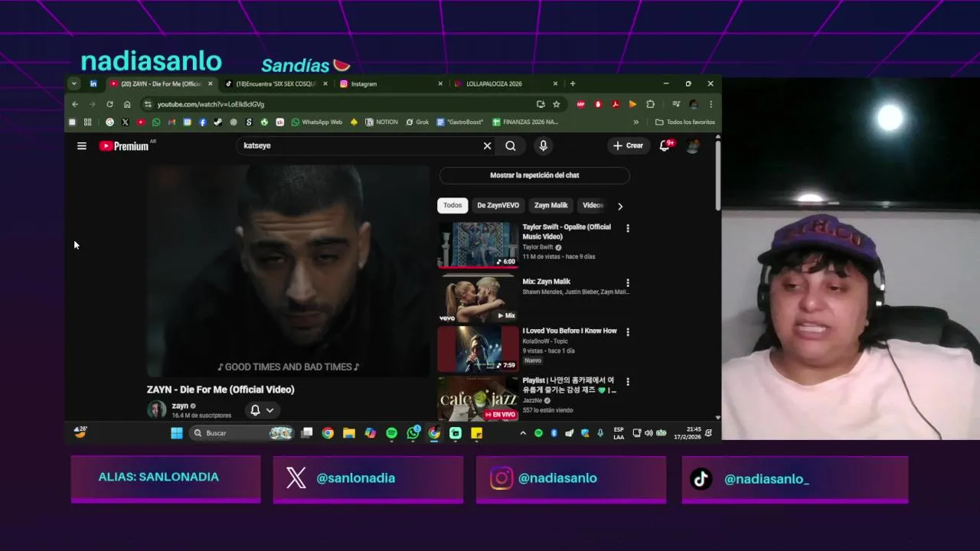The width and height of the screenshot is (980, 551).
Task: Select the Todos filter chip
Action: 452,205
